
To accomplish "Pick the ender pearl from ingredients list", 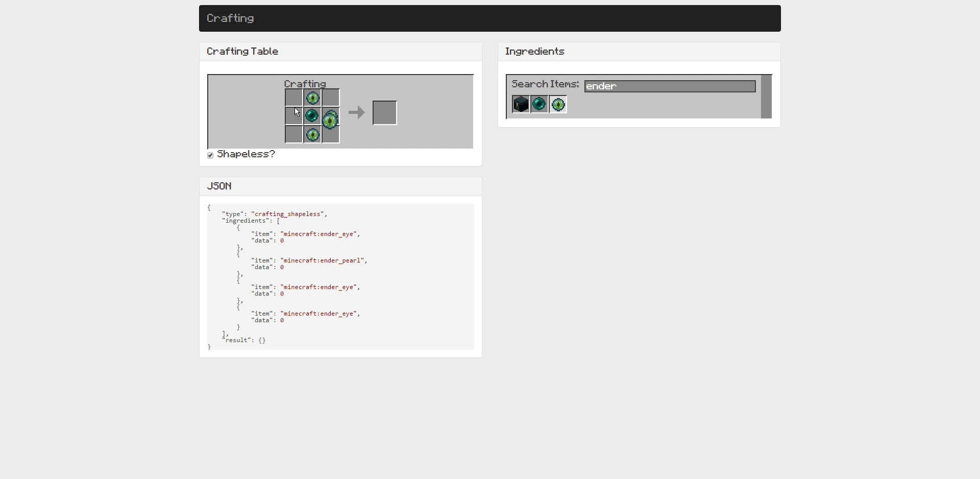I will pyautogui.click(x=539, y=104).
